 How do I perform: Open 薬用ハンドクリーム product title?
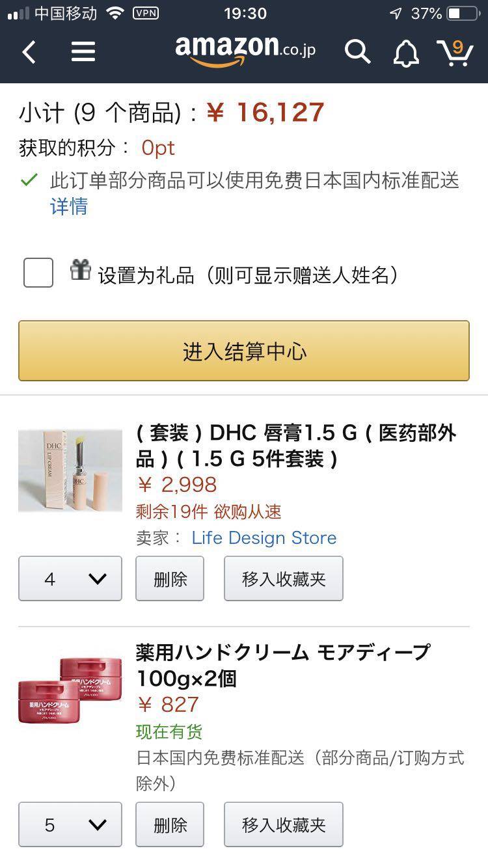[x=283, y=665]
